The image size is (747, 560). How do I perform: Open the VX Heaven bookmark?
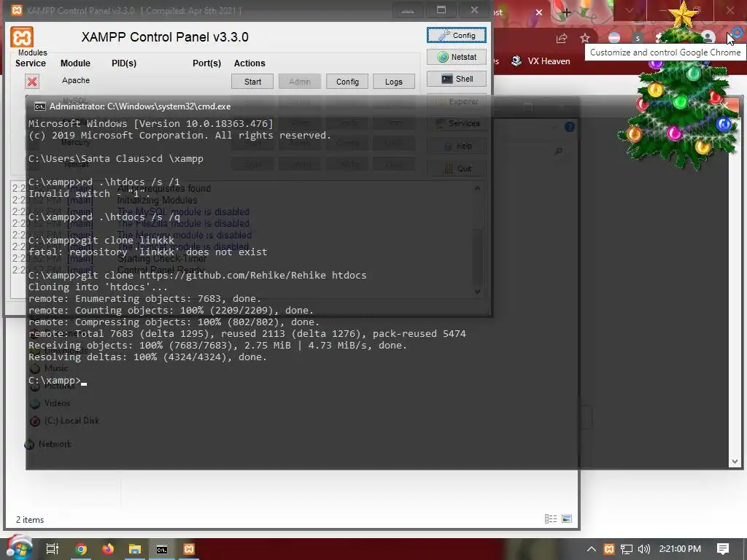[541, 61]
